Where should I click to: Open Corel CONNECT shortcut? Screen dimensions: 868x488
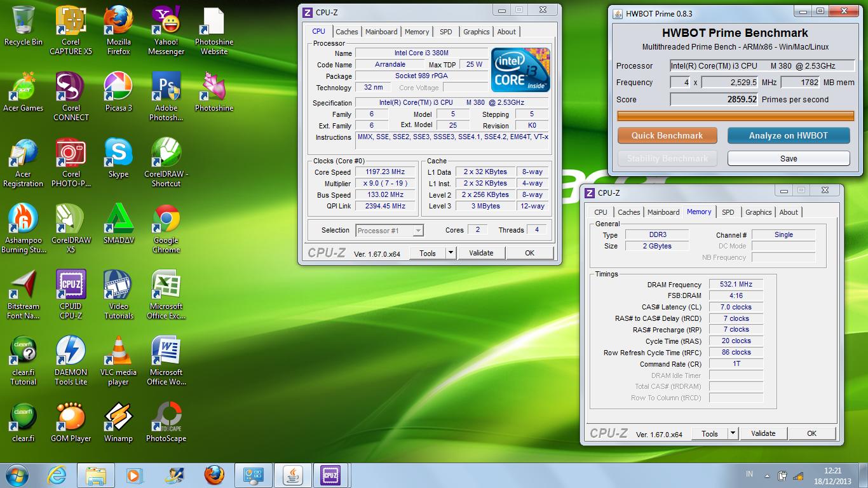click(x=71, y=96)
